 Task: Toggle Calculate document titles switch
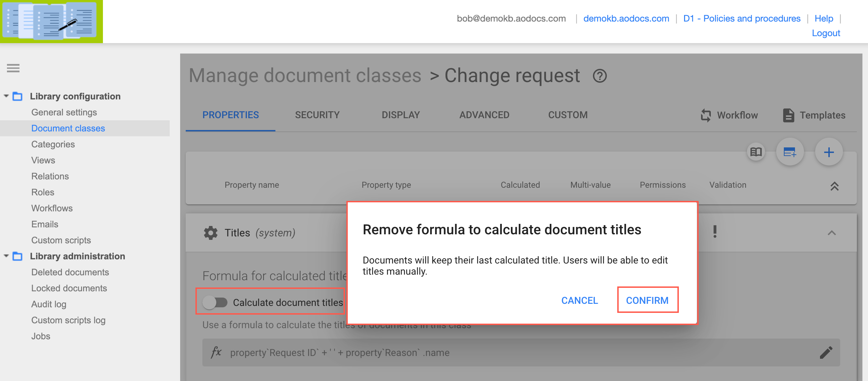[x=215, y=302]
